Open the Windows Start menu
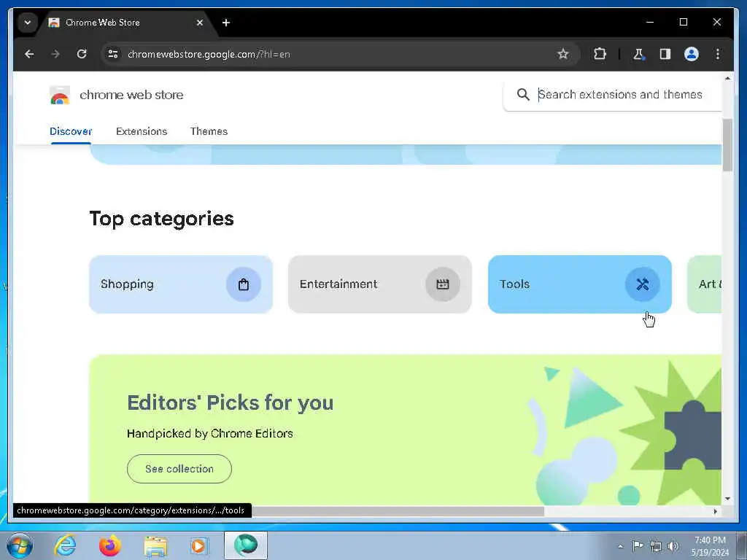 click(20, 545)
